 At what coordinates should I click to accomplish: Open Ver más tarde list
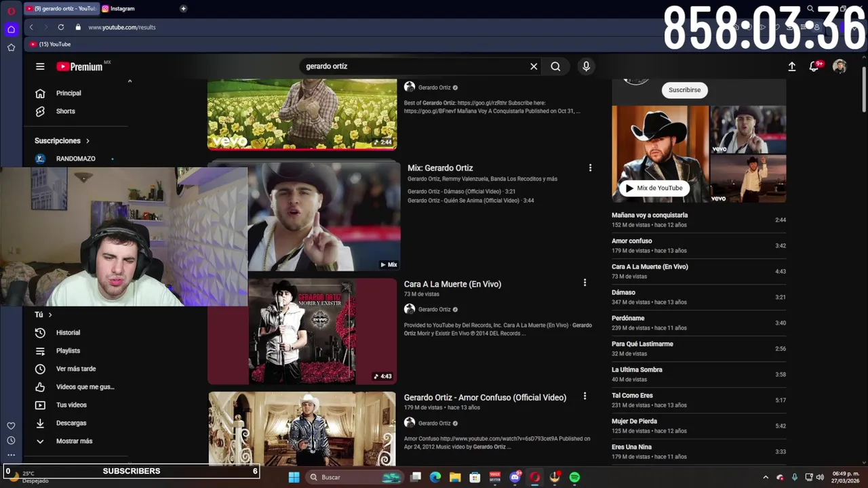click(76, 369)
